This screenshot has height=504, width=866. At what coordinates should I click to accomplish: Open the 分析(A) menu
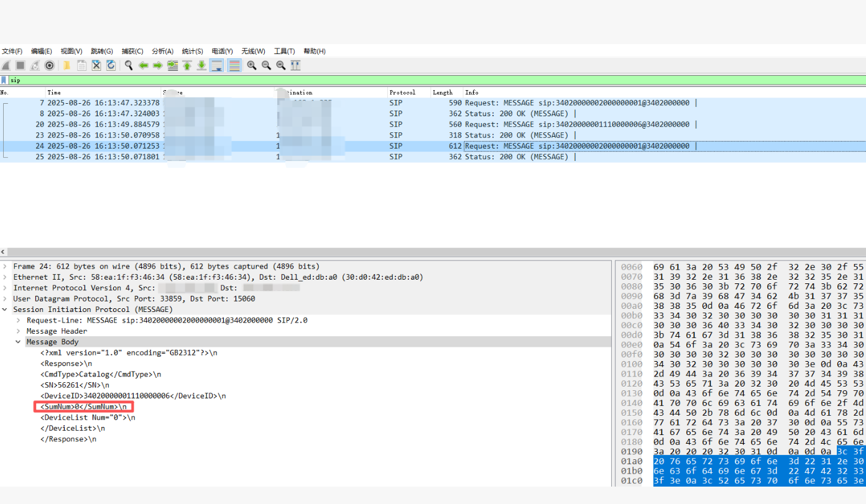pyautogui.click(x=163, y=51)
